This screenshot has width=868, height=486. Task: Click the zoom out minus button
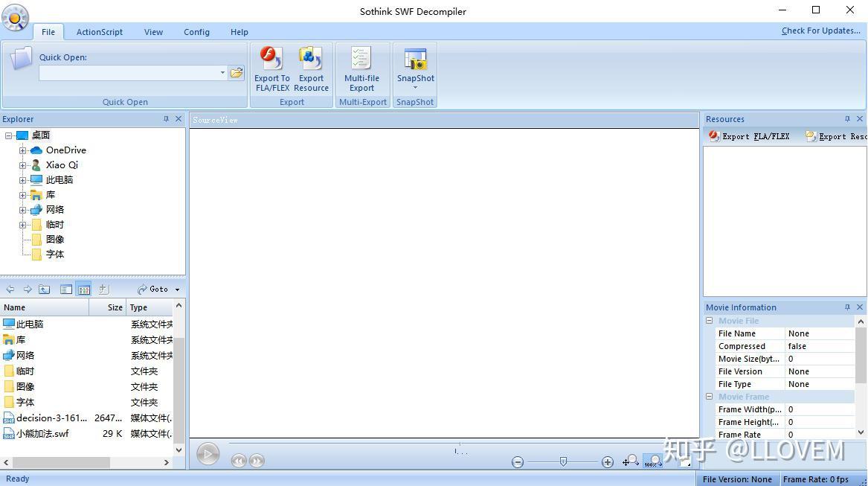pyautogui.click(x=518, y=462)
